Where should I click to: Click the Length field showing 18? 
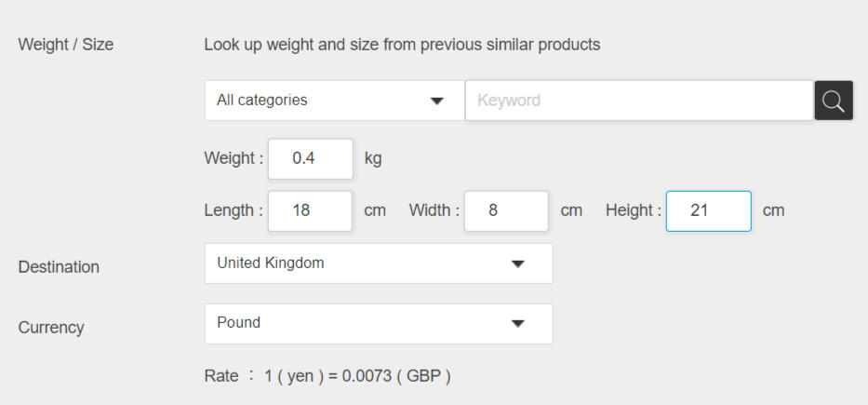(x=310, y=210)
